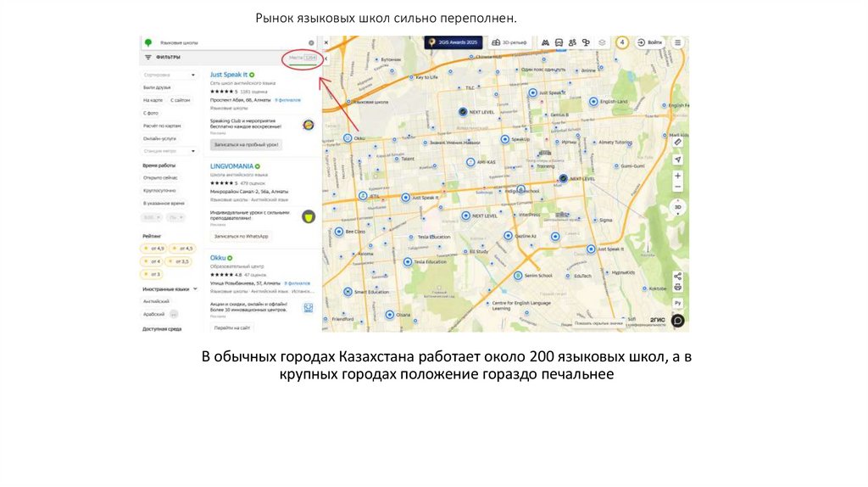Collapse the Иностранные языки section chevron
The height and width of the screenshot is (487, 868).
[195, 288]
